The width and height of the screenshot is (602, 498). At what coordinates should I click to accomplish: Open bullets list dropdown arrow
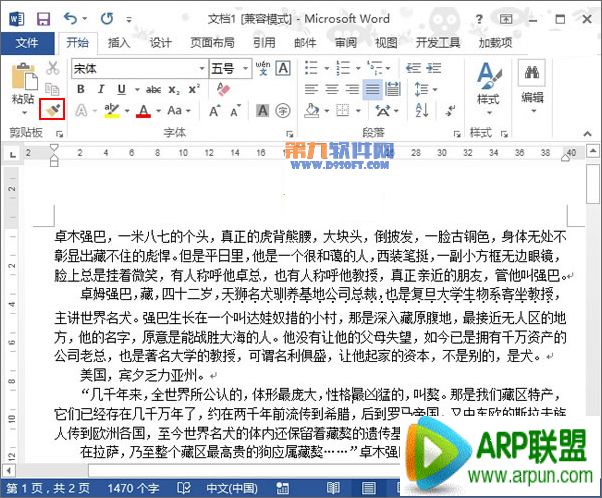[x=327, y=68]
